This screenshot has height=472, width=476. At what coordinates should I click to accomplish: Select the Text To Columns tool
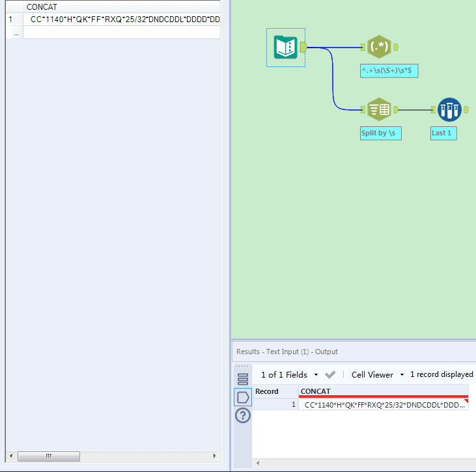(379, 109)
